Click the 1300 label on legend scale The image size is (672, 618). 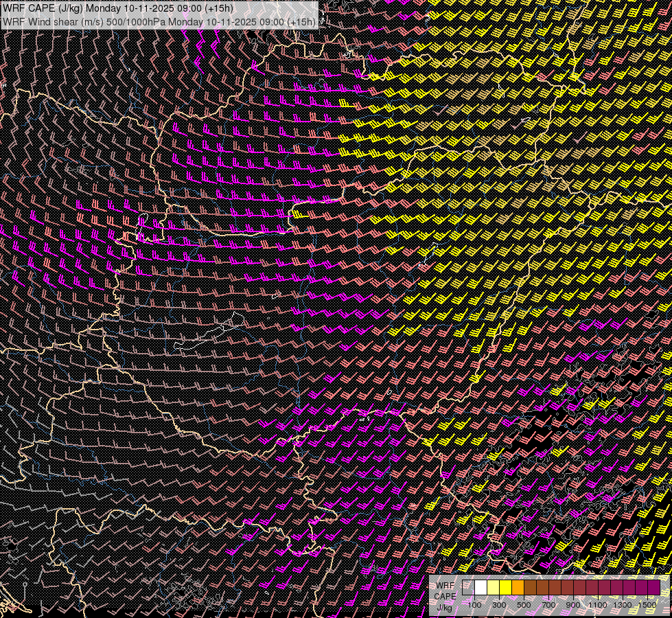point(623,605)
